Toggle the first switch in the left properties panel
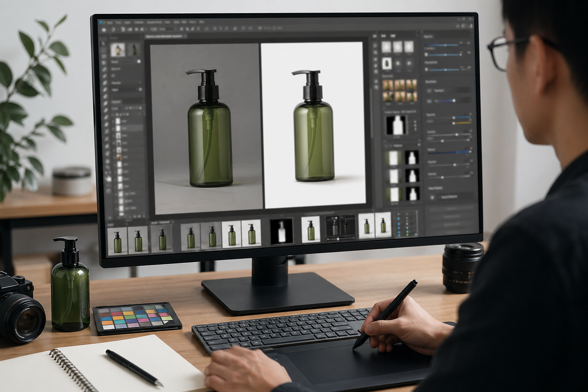The width and height of the screenshot is (588, 392). (138, 61)
